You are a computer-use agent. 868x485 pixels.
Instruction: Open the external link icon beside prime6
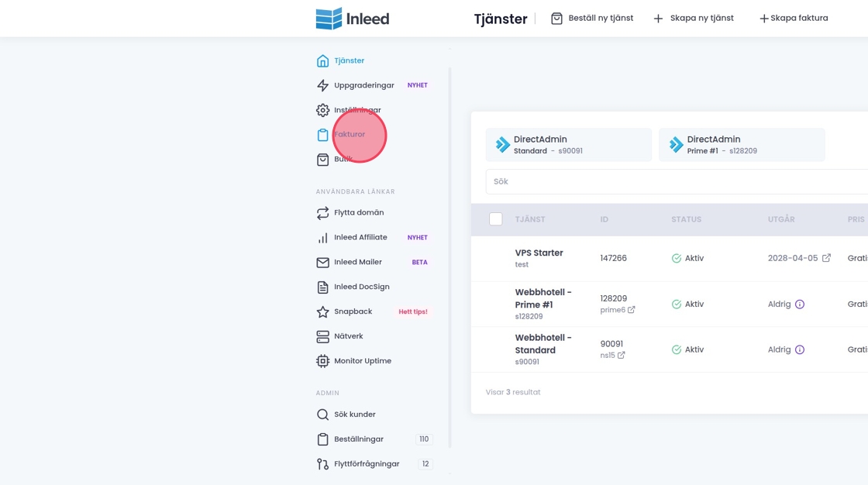click(x=632, y=310)
